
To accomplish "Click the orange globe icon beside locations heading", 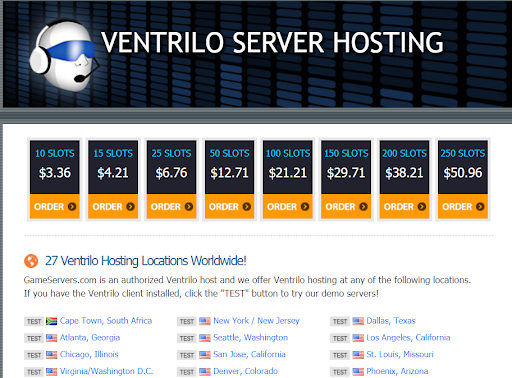I will (31, 261).
